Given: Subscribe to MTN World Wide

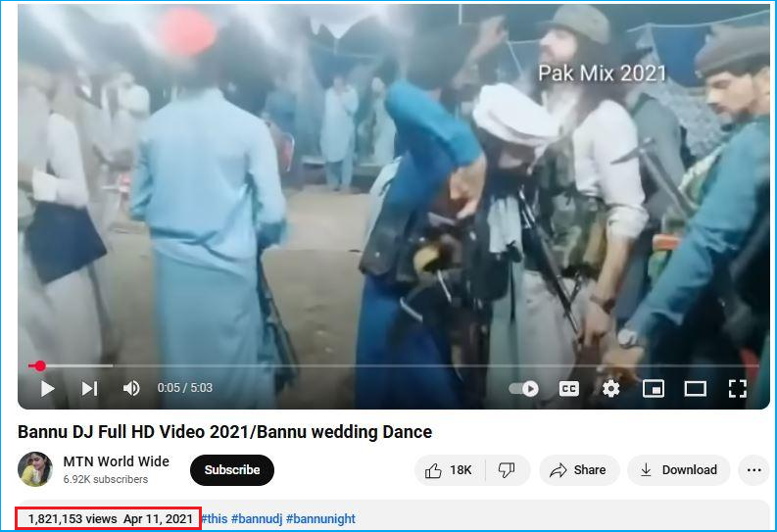Looking at the screenshot, I should click(x=232, y=470).
